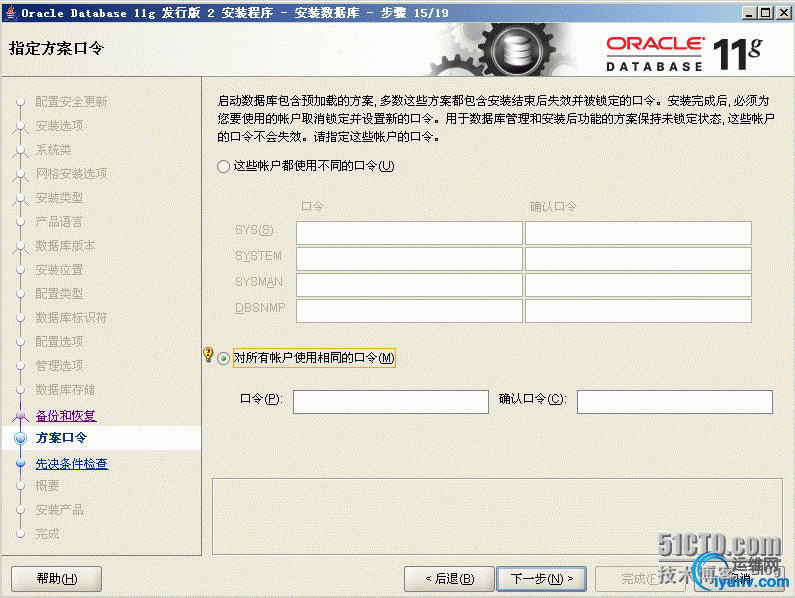Proceed with the 下一步(N) button
This screenshot has height=598, width=795.
click(x=541, y=579)
